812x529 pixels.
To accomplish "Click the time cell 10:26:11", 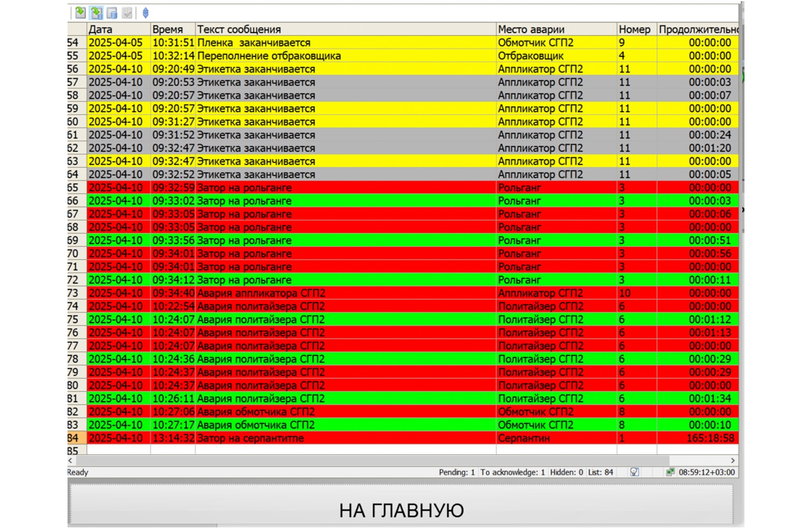I will coord(174,399).
